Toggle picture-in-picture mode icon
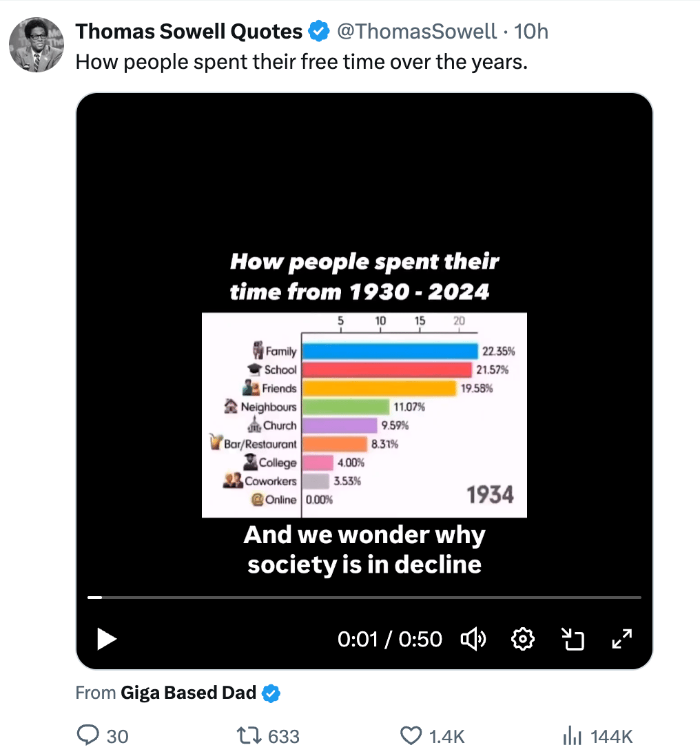 pyautogui.click(x=573, y=640)
